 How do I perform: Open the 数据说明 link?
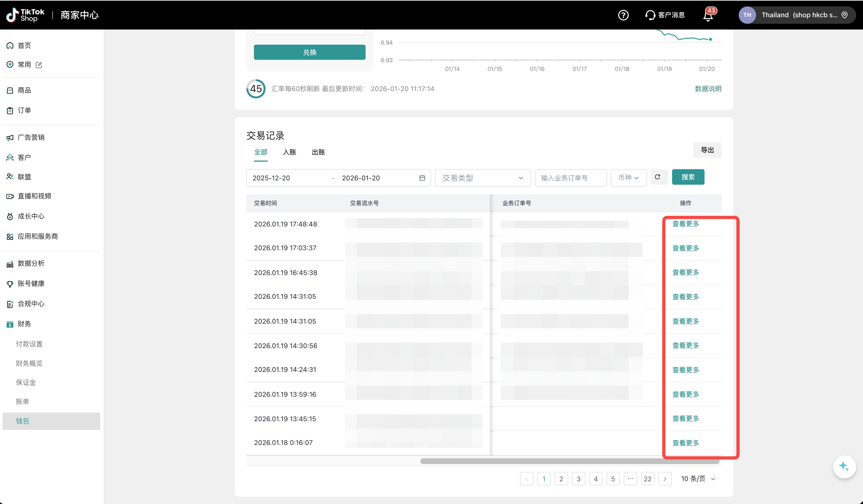pos(708,89)
